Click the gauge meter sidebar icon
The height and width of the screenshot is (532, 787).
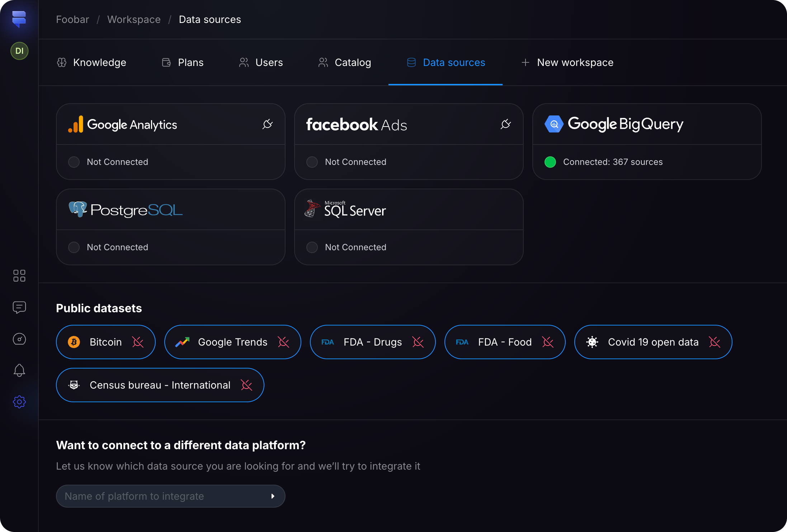tap(19, 339)
